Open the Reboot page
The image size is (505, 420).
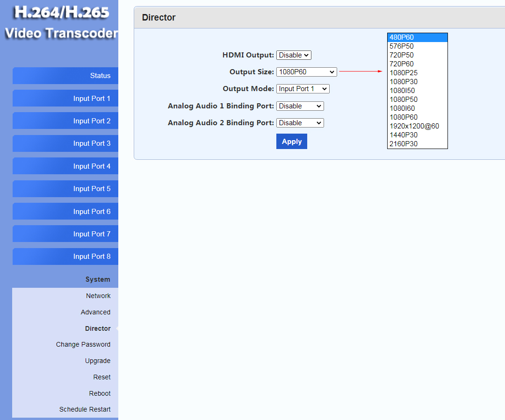coord(100,393)
